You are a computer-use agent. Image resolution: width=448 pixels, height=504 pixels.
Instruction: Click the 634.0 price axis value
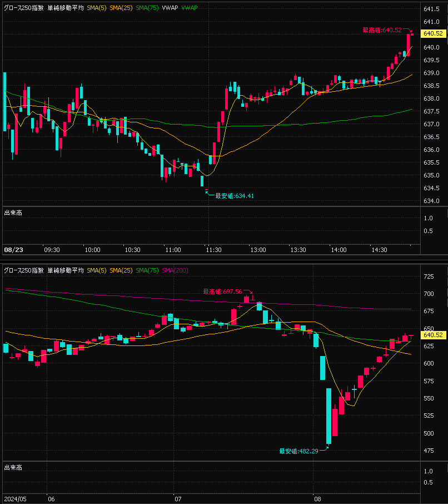click(432, 201)
